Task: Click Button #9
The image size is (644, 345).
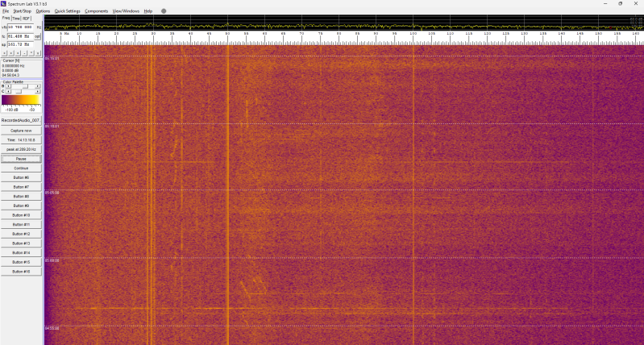Action: 21,206
